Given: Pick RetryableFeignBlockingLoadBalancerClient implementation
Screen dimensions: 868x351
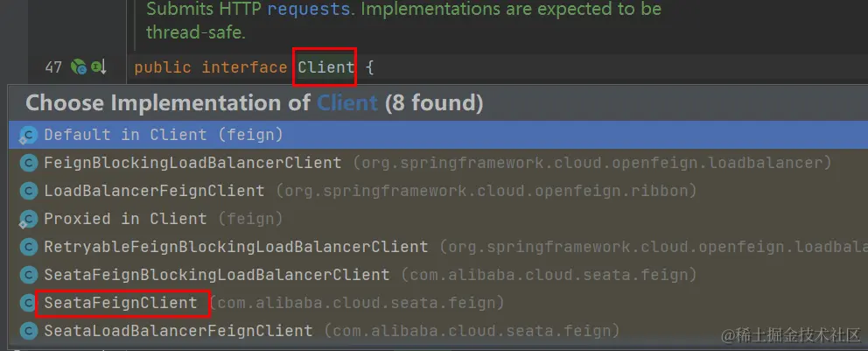Looking at the screenshot, I should pos(437,247).
